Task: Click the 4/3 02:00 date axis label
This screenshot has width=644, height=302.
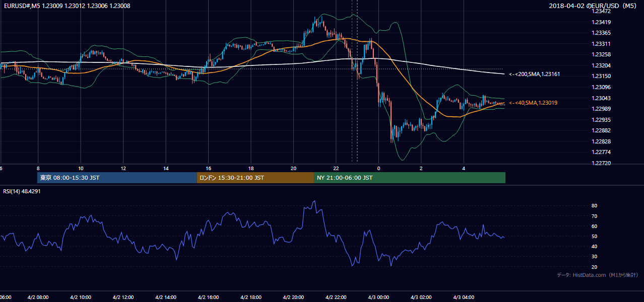Action: pos(421,297)
